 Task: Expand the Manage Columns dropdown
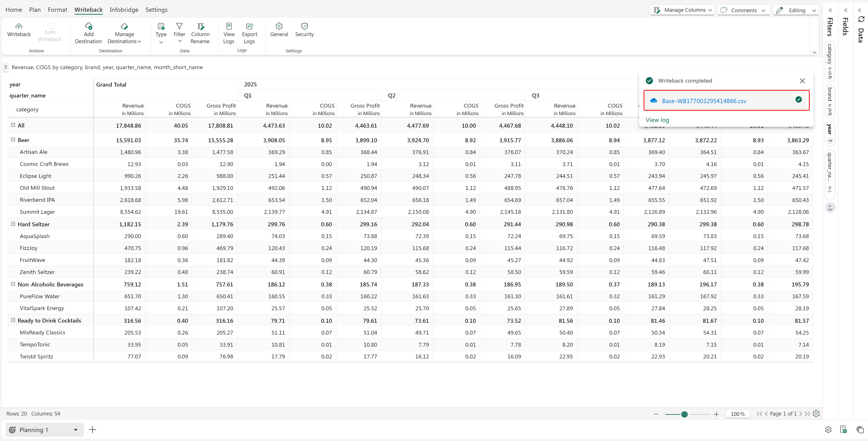point(682,10)
